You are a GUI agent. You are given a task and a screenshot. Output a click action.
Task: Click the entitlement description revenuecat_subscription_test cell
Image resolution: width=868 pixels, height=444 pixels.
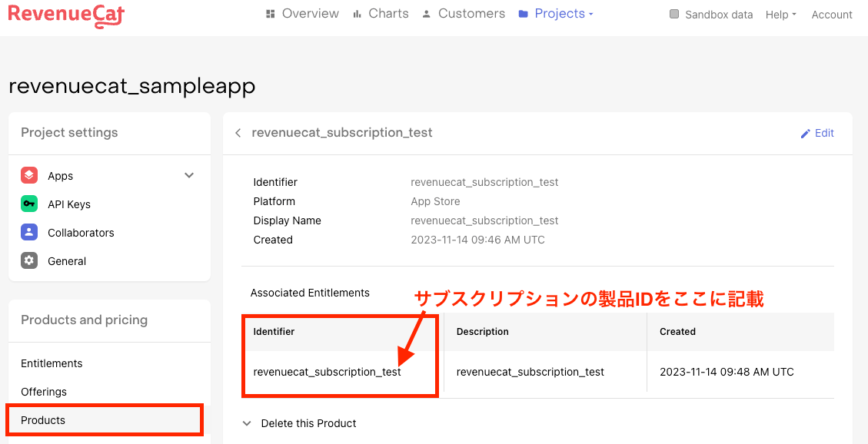pyautogui.click(x=530, y=372)
